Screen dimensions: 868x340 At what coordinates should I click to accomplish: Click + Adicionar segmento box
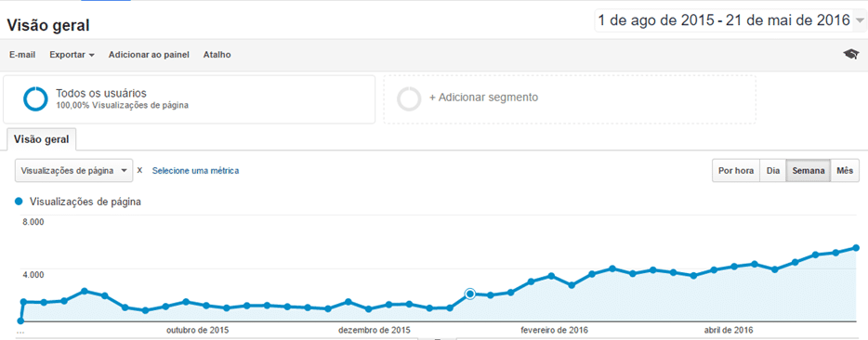point(570,99)
